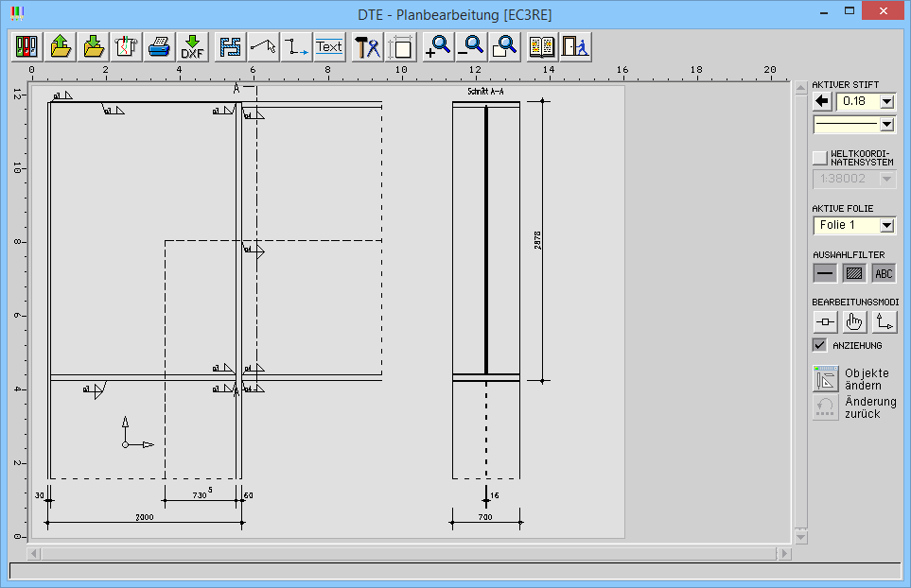
Task: Open the Aktive Folie dropdown
Action: tap(886, 225)
